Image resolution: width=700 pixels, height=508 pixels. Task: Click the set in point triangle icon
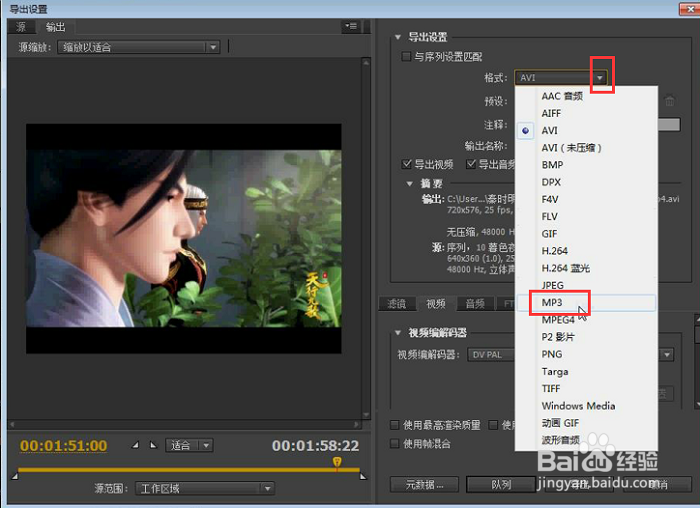point(135,445)
